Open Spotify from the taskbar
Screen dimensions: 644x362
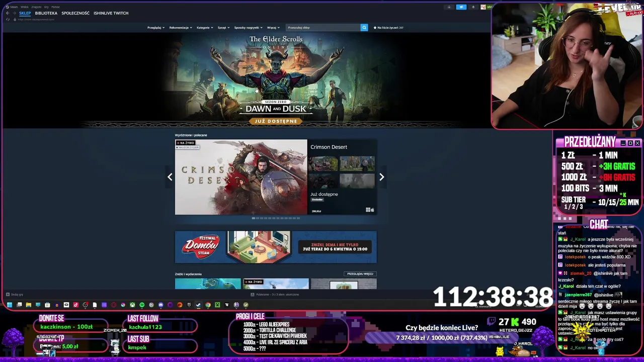[142, 305]
